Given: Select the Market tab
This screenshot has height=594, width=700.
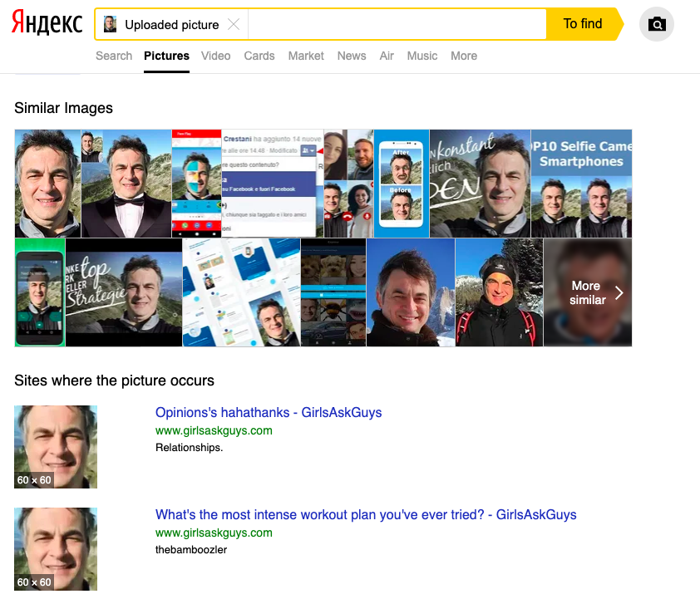Looking at the screenshot, I should [306, 56].
